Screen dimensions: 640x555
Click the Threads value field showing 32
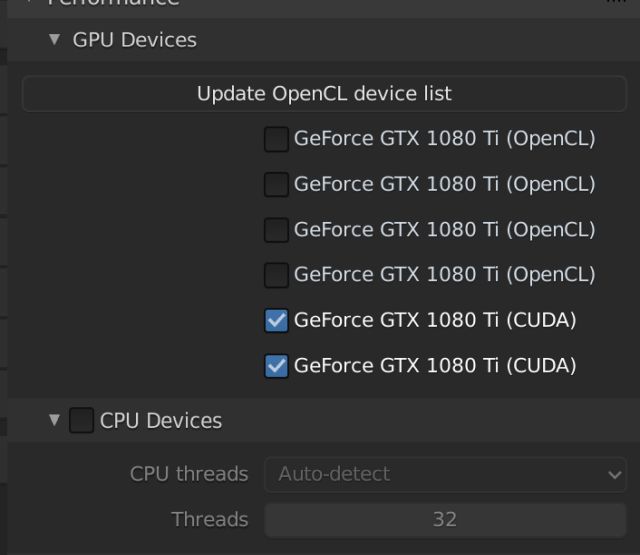coord(445,519)
